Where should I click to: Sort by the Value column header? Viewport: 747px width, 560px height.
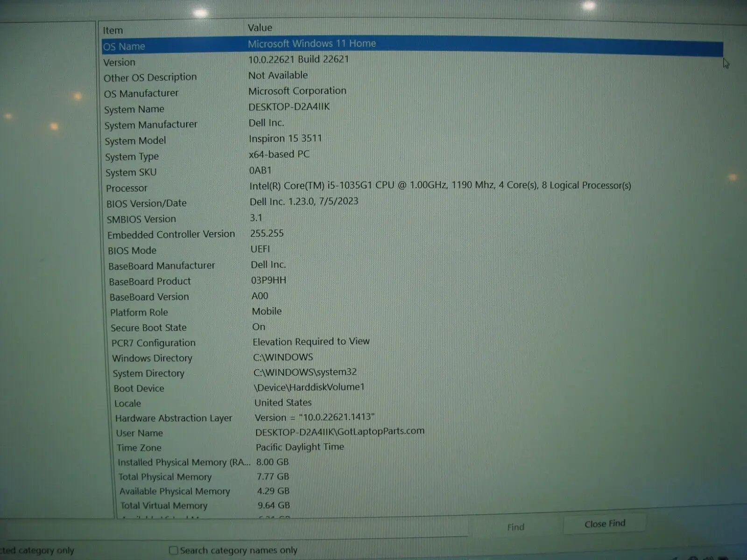coord(260,28)
